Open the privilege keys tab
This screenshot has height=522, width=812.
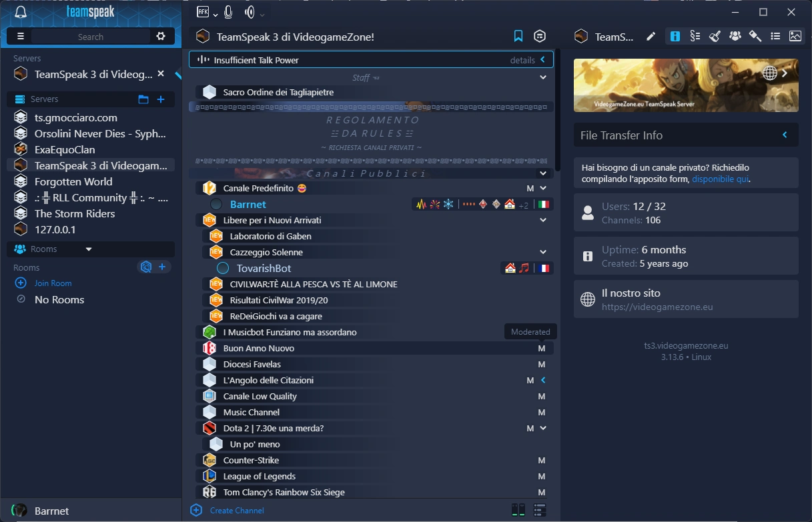tap(755, 37)
